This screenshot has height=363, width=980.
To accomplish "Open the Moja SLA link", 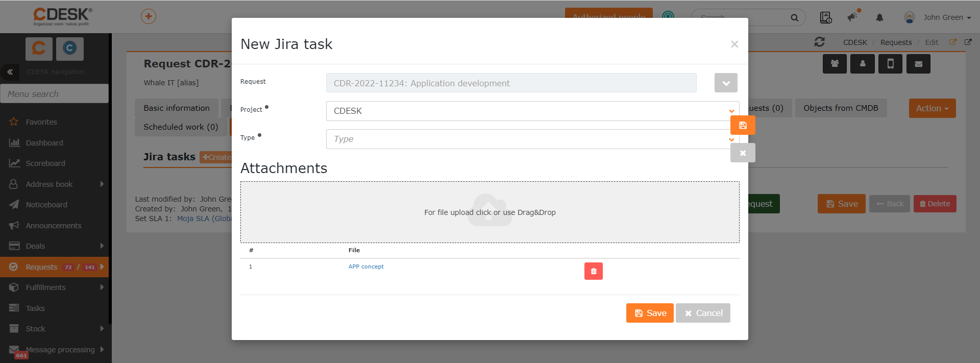I will 204,219.
